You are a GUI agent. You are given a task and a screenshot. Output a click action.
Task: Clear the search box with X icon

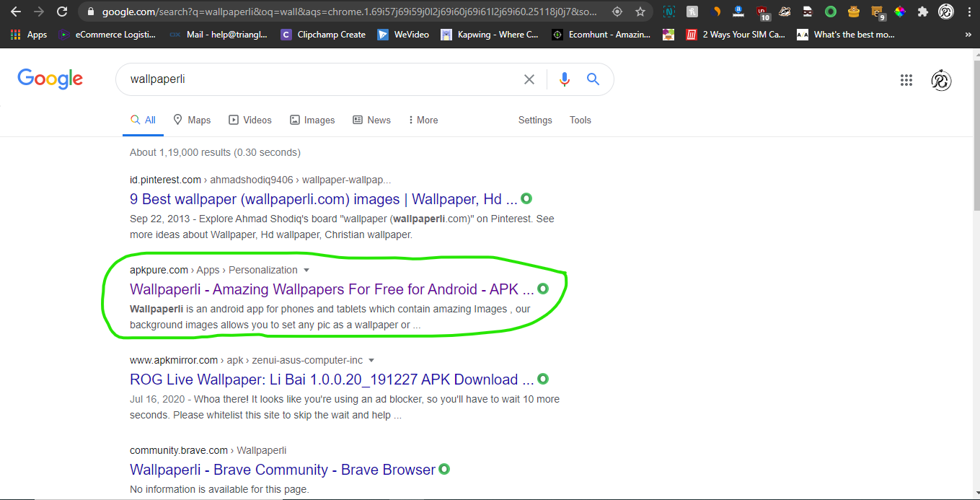[529, 79]
